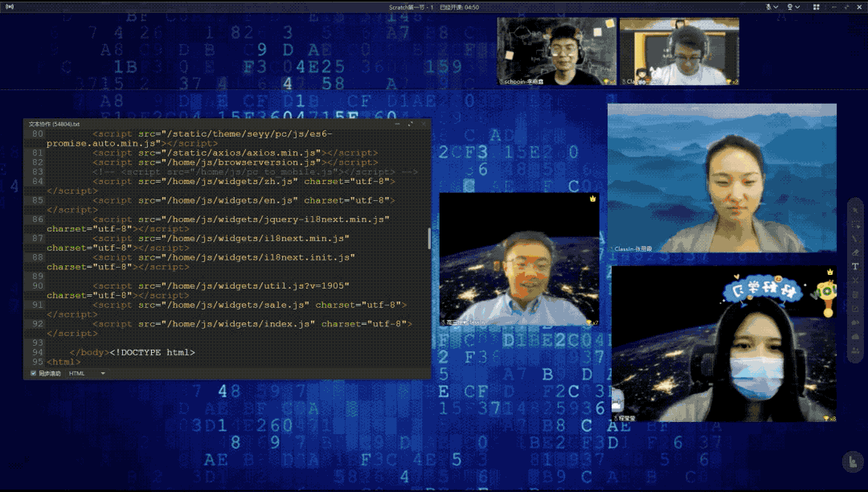Mute the microphone icon in title bar

(768, 6)
